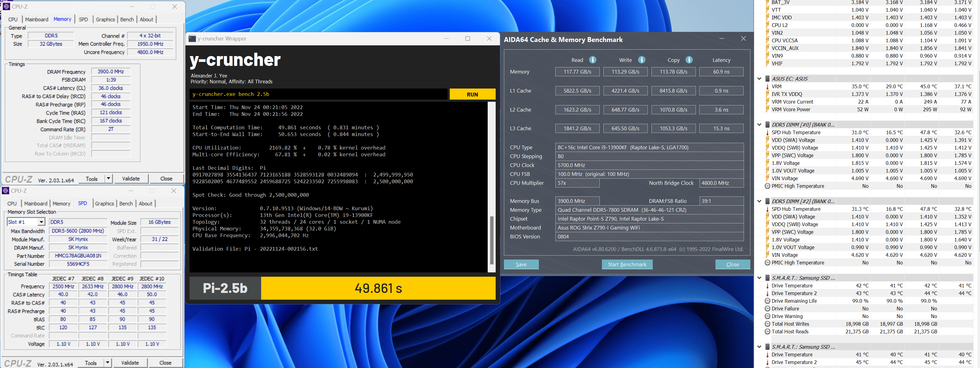Click the CPU-Z app icon in Memory window
The height and width of the screenshot is (368, 980).
[6, 6]
